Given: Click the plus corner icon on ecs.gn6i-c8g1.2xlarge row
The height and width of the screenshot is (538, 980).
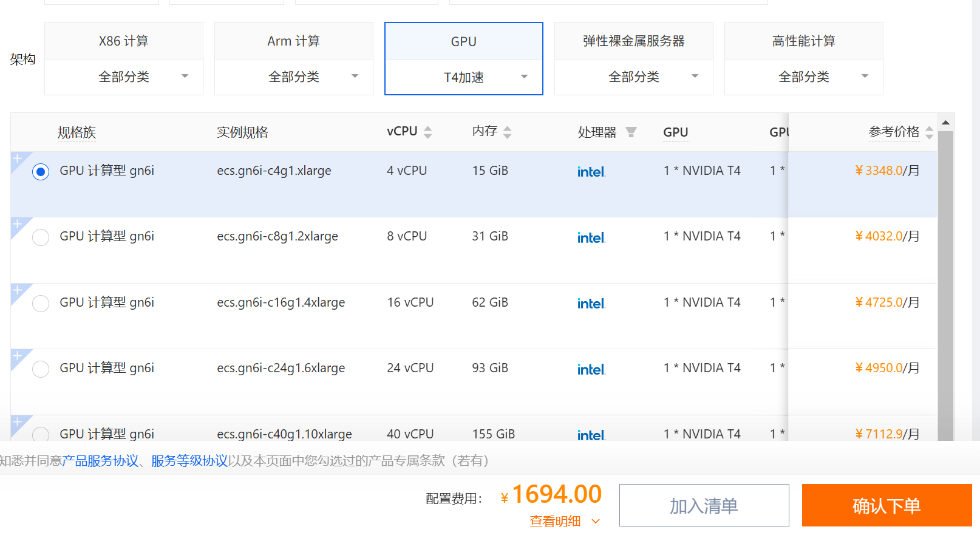Looking at the screenshot, I should pyautogui.click(x=18, y=225).
